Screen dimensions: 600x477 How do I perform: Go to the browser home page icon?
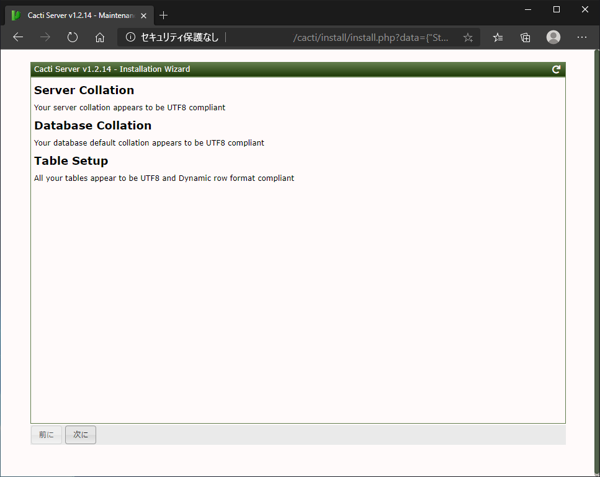100,37
